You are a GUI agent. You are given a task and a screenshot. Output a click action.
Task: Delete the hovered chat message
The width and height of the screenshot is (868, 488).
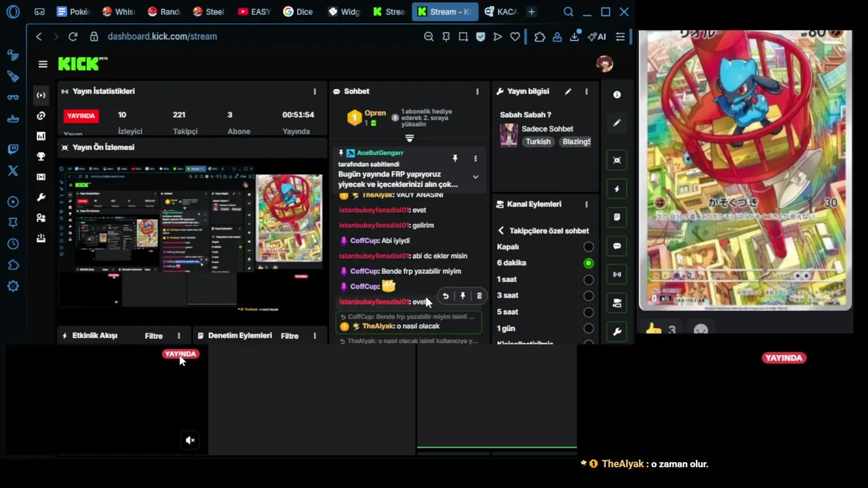coord(479,296)
